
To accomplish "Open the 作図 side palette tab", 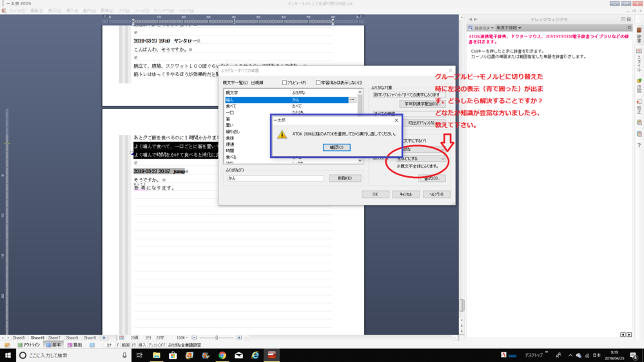I will (x=639, y=85).
